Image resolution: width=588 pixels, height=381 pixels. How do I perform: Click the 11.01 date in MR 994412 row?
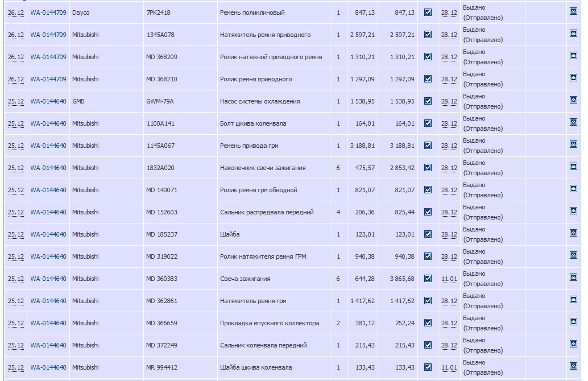[449, 367]
